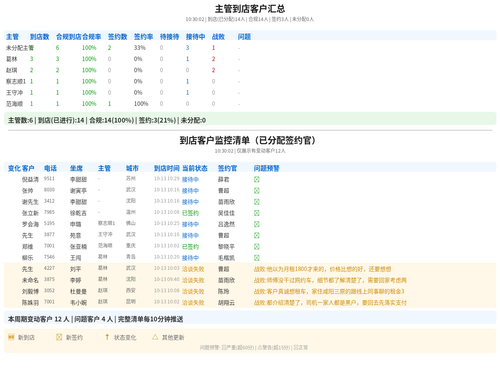Click the customer name 倪益清
The height and width of the screenshot is (370, 500).
point(30,180)
